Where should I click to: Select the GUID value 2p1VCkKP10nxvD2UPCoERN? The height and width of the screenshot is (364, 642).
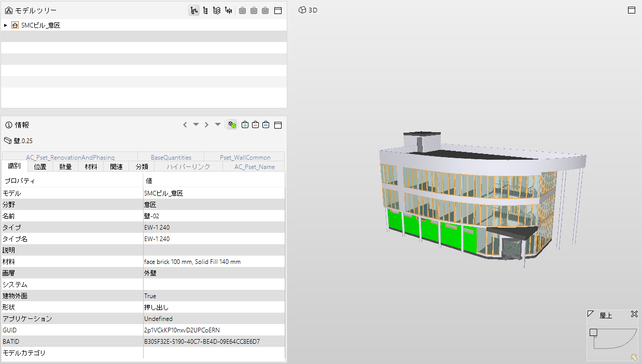coord(182,330)
